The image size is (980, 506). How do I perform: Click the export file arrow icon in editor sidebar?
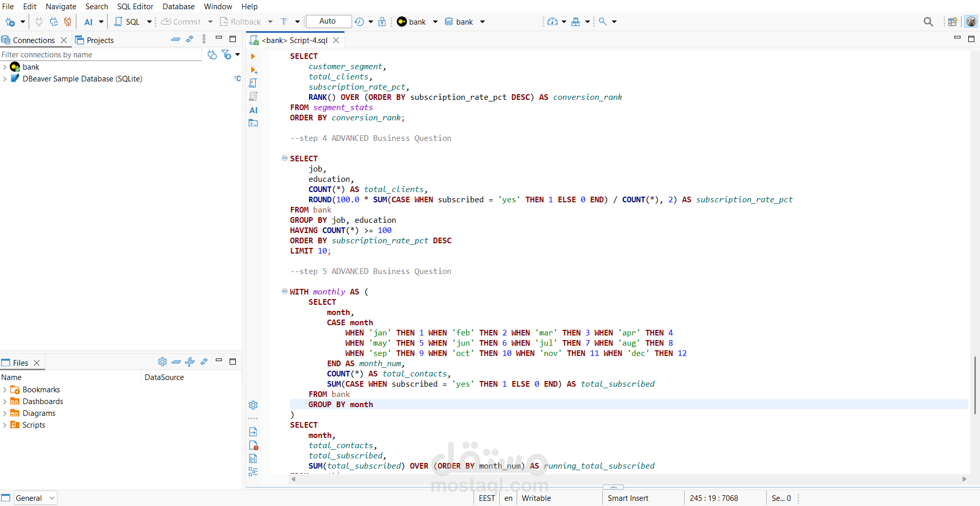[253, 432]
